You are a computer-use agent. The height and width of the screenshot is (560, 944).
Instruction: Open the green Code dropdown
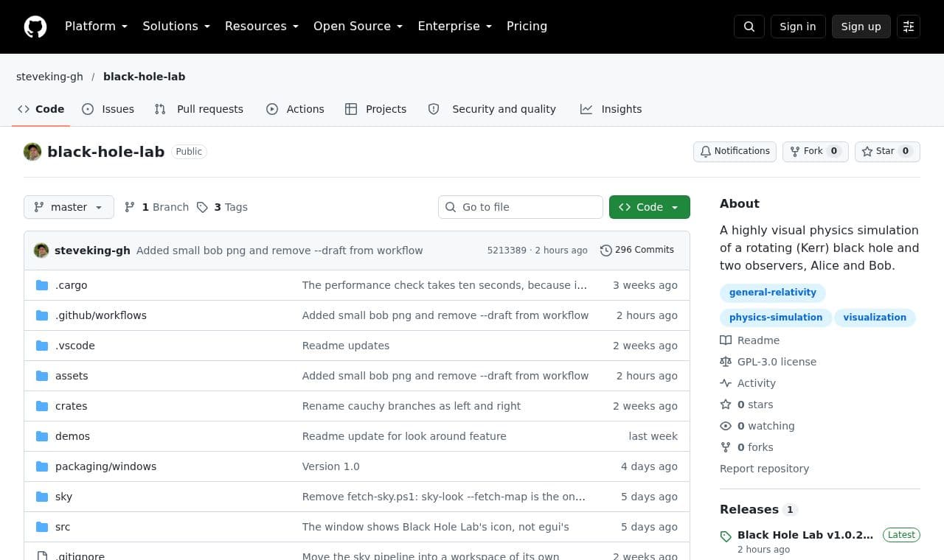click(650, 207)
